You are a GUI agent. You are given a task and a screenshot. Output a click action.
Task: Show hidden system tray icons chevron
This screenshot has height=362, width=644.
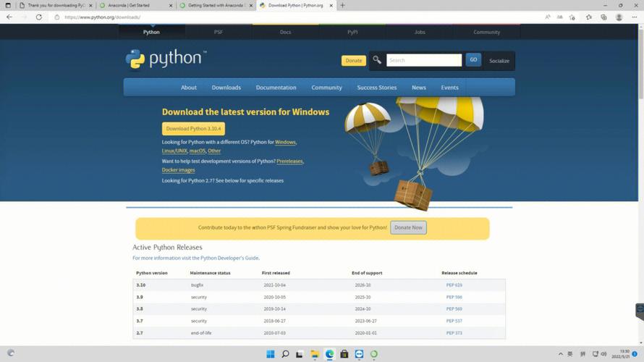pyautogui.click(x=560, y=354)
